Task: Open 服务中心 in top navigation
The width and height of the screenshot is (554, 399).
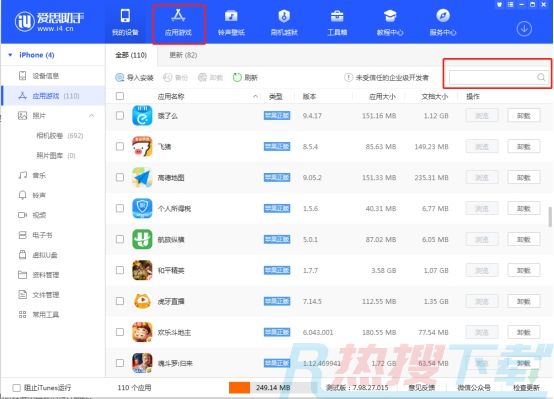Action: click(443, 23)
